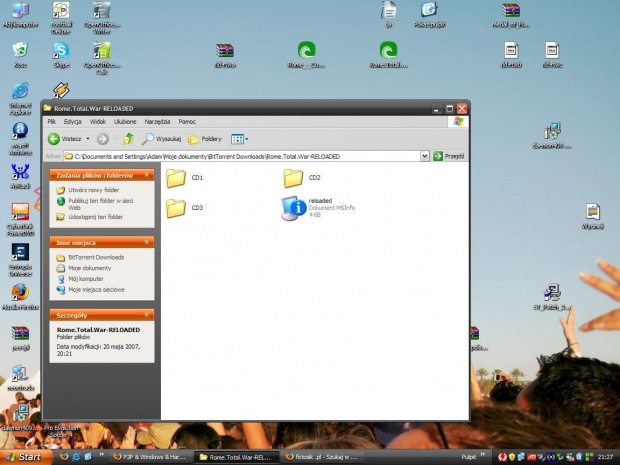
Task: Open the CD2 folder
Action: [x=302, y=178]
